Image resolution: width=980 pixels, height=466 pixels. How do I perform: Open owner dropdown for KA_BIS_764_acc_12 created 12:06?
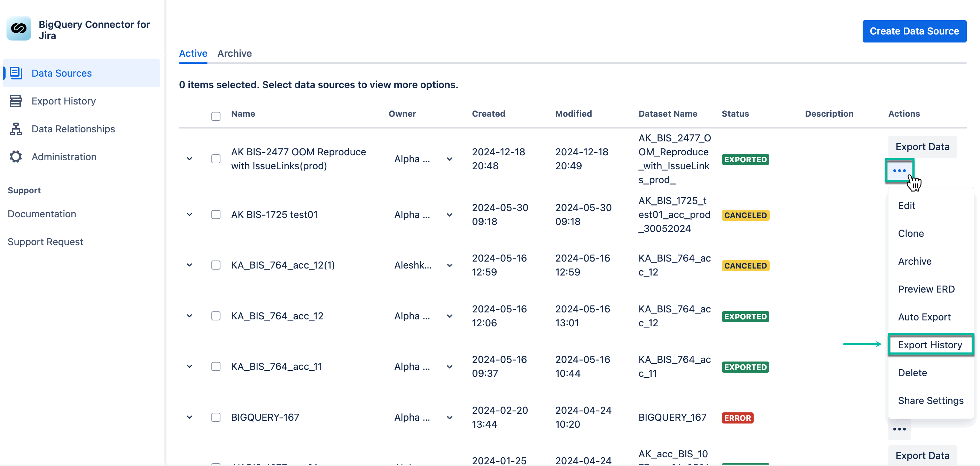449,316
